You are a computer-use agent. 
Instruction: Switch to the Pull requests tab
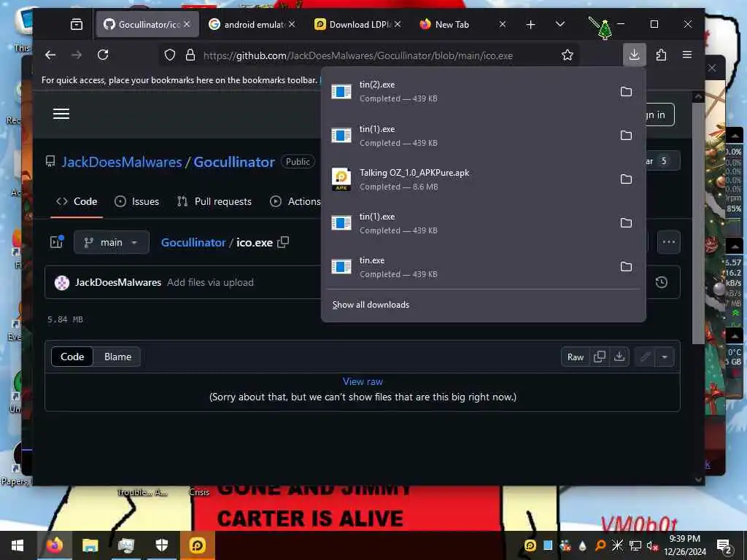214,201
